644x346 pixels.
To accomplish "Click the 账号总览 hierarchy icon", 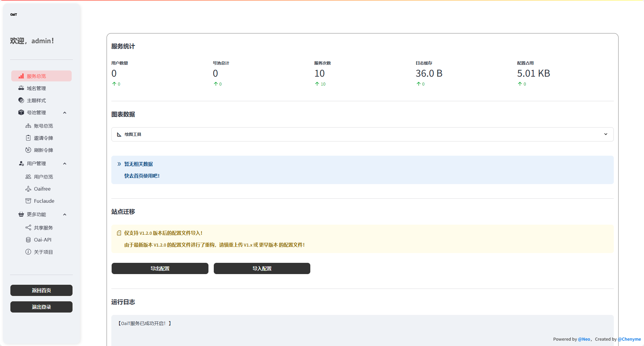I will point(28,126).
